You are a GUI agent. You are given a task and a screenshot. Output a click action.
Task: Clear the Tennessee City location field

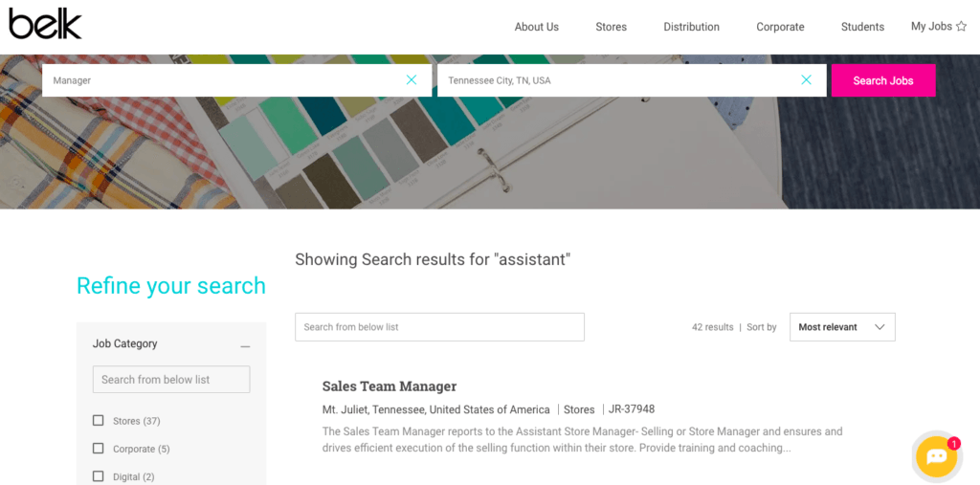(806, 80)
